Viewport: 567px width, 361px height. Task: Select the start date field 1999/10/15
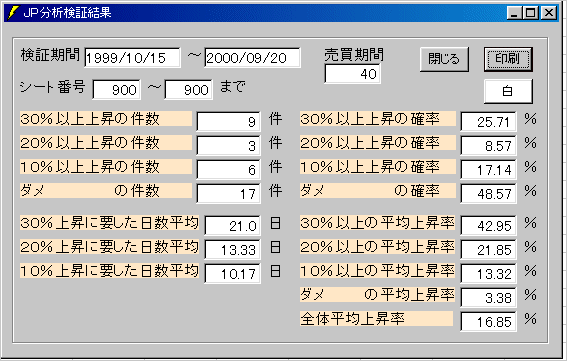[132, 58]
